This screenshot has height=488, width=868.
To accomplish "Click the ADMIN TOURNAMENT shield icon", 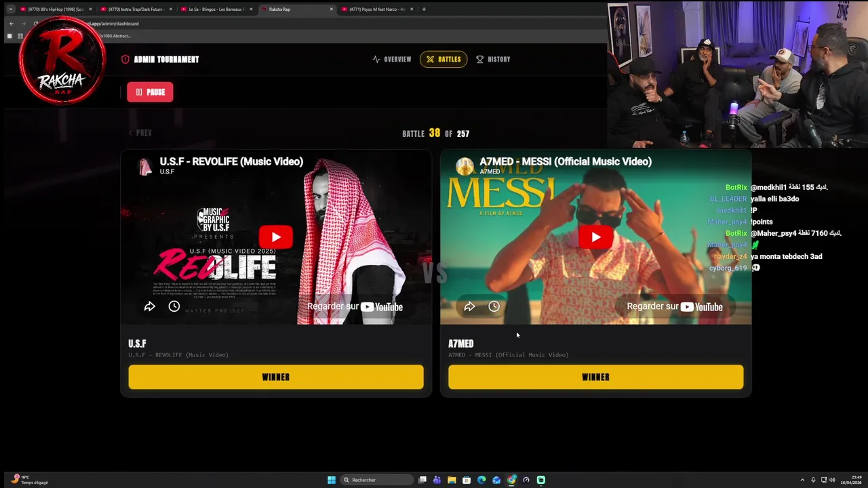I will click(x=125, y=59).
